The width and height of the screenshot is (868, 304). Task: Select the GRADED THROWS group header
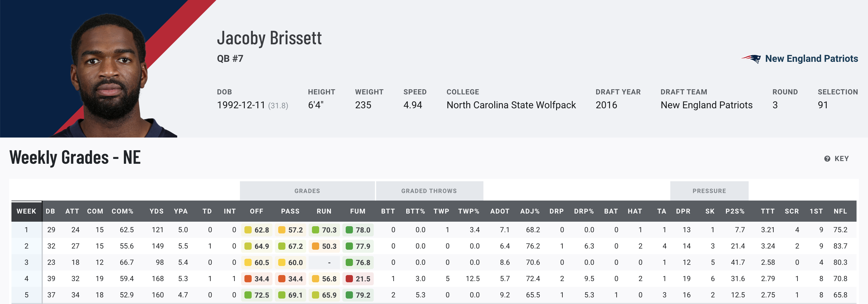(429, 191)
